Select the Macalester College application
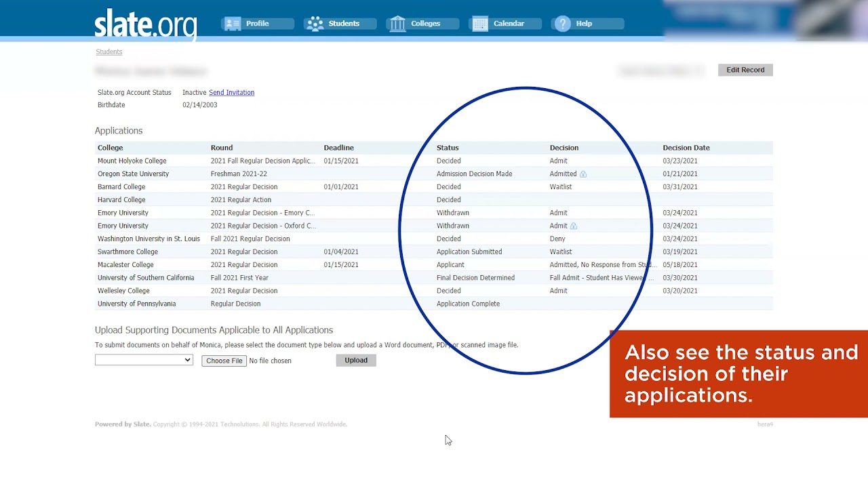This screenshot has height=488, width=868. pos(434,265)
